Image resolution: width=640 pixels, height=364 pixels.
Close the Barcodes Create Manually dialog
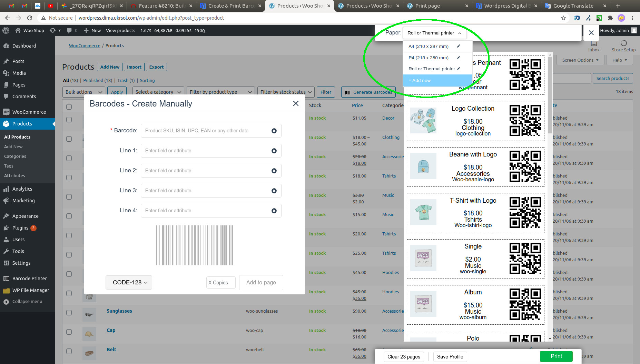pyautogui.click(x=296, y=103)
